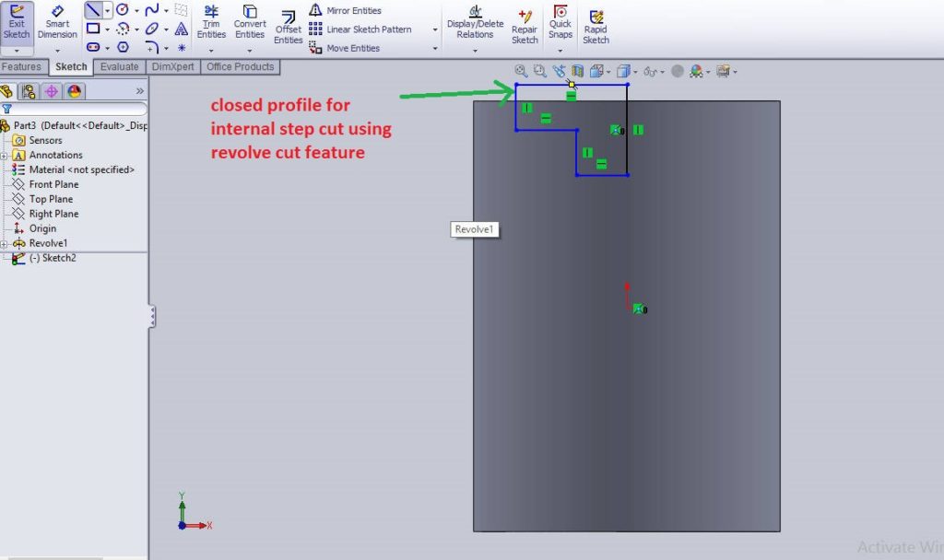Switch to the Evaluate tab
The image size is (944, 560).
tap(119, 66)
